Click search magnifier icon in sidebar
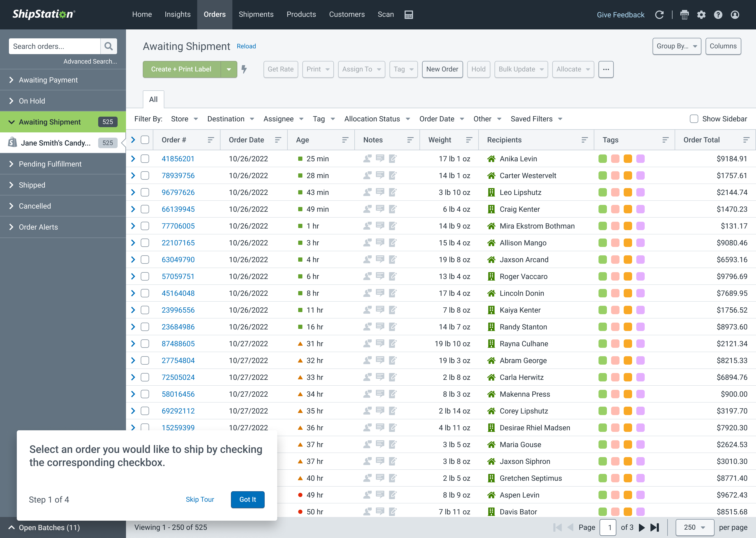The width and height of the screenshot is (756, 538). click(109, 46)
